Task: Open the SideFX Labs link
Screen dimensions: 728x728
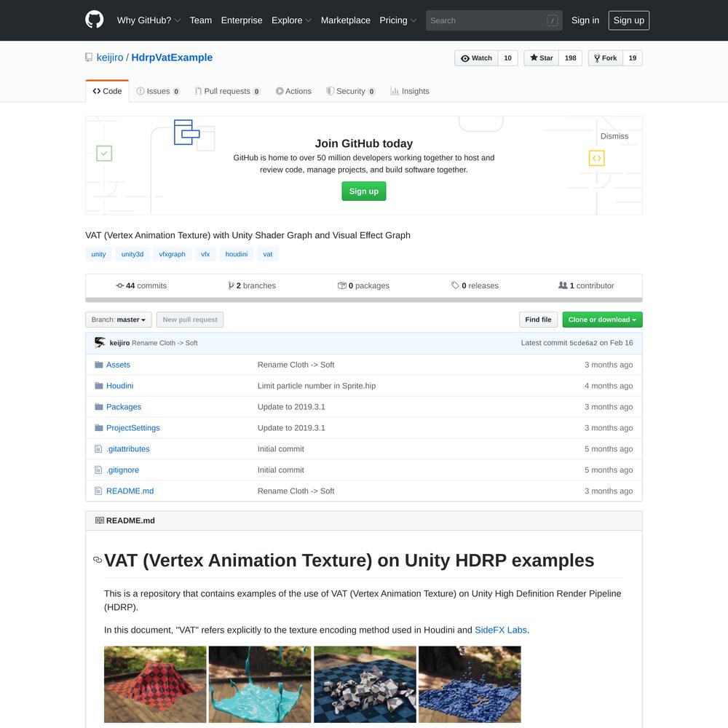Action: tap(501, 630)
